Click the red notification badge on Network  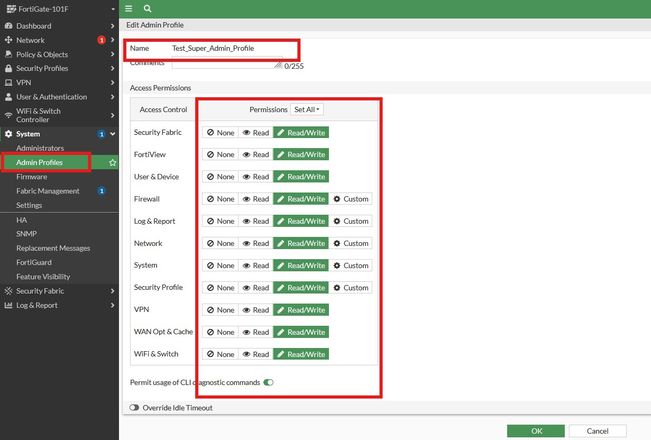[101, 40]
